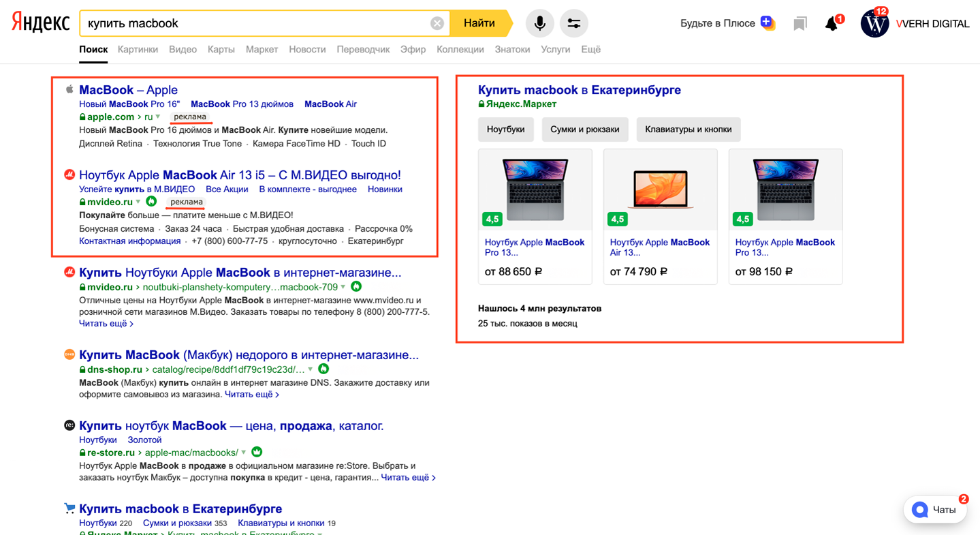The image size is (980, 535).
Task: Open MacBook Pro thumbnail priced от 98 150 ₽
Action: (x=786, y=189)
